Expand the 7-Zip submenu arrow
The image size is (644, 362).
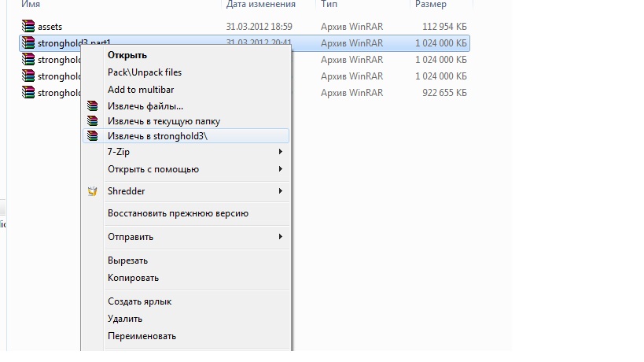point(280,152)
